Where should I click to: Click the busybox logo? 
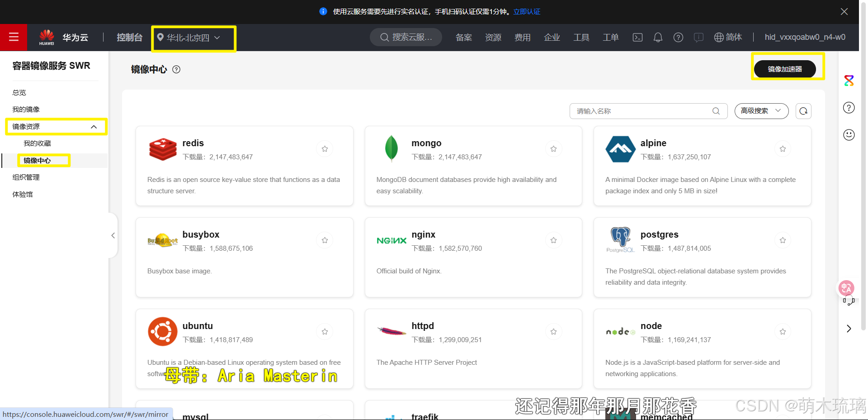[163, 240]
